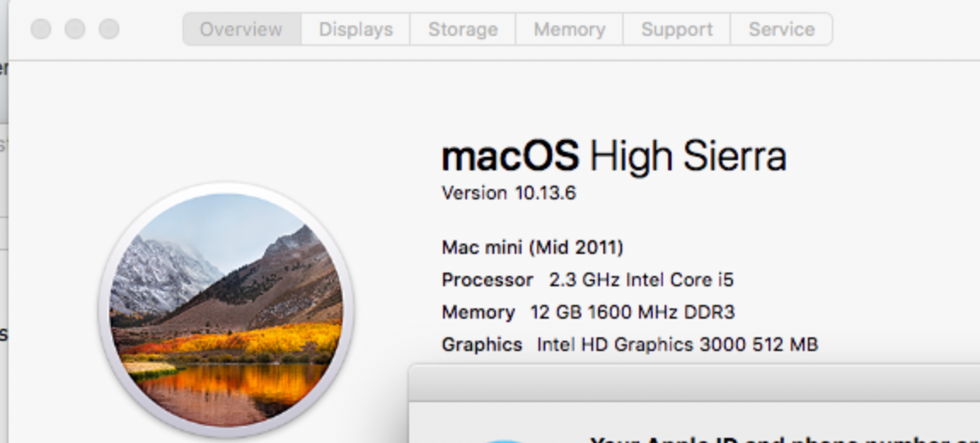Click the gray minimize window button
Screen dimensions: 980x443
[x=75, y=30]
